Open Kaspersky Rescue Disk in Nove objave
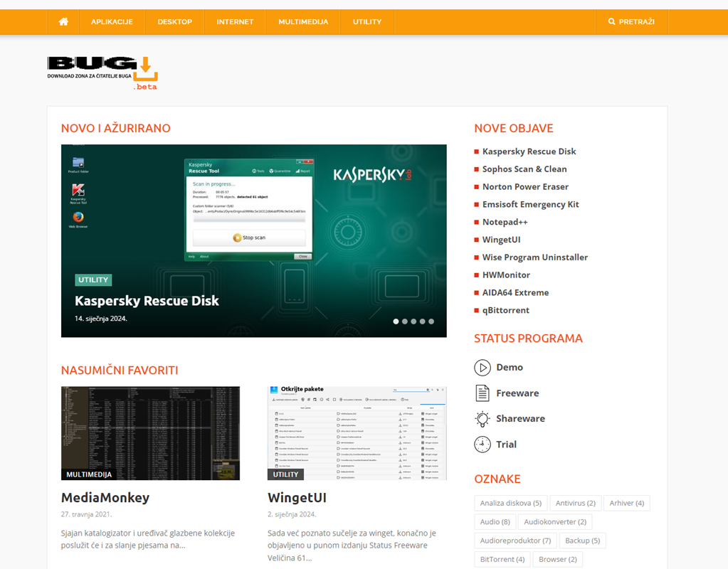728x569 pixels. [x=529, y=151]
